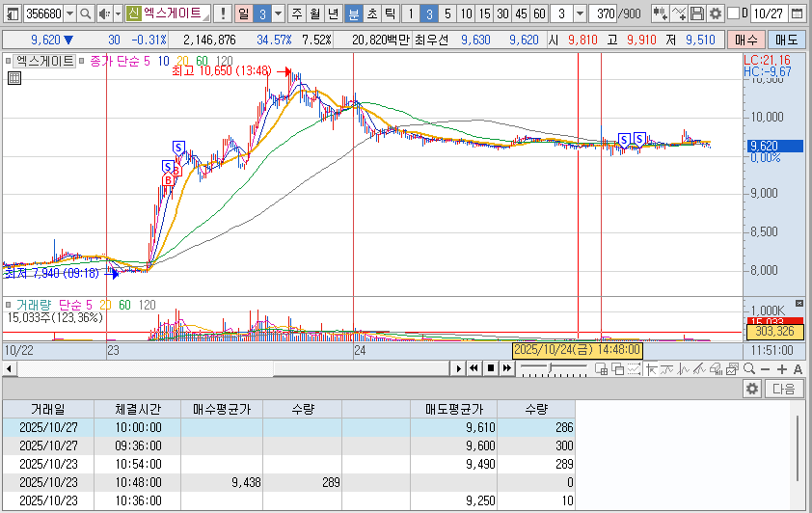
Task: Open the minute interval dropdown arrow
Action: 579,13
